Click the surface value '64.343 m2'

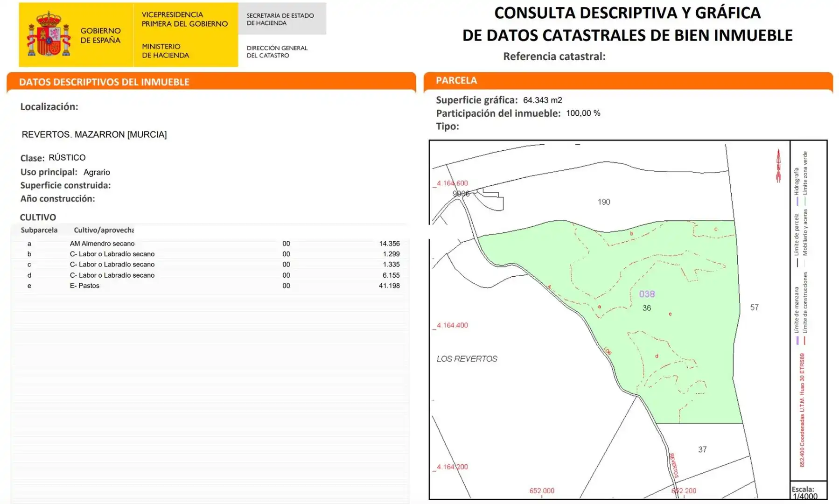[542, 100]
